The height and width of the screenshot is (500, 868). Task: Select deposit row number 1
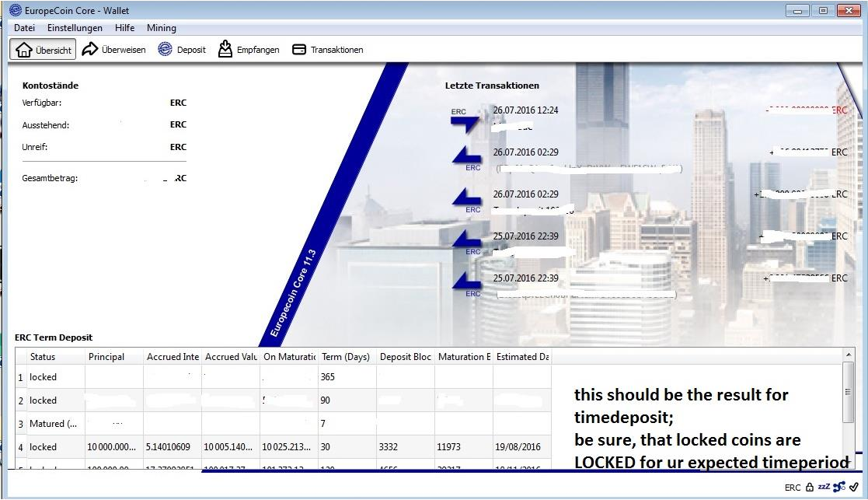pyautogui.click(x=20, y=377)
